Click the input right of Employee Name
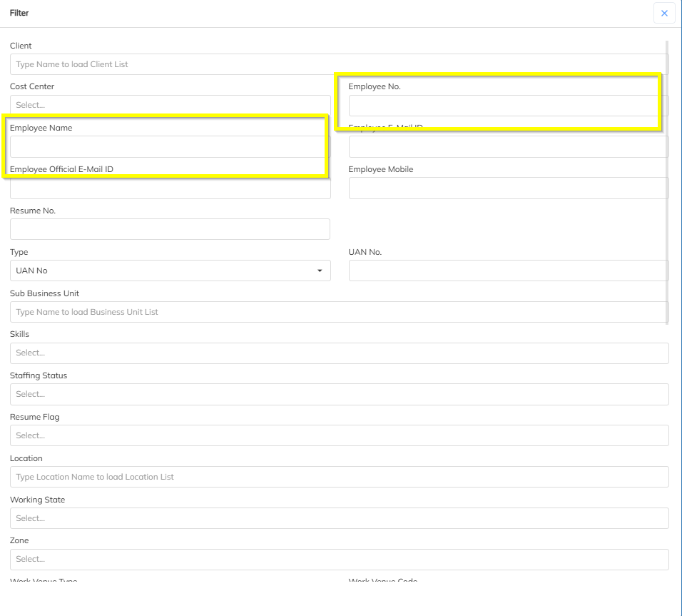 click(x=508, y=147)
